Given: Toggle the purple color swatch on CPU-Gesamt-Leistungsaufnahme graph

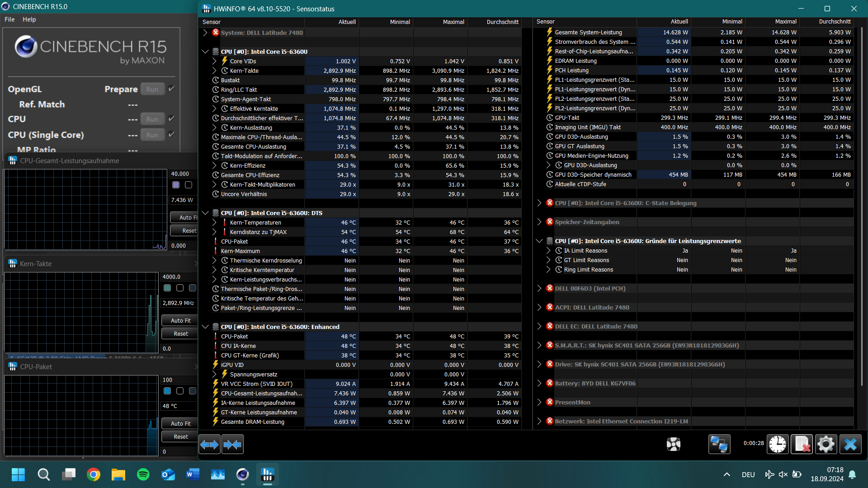Looking at the screenshot, I should point(175,185).
